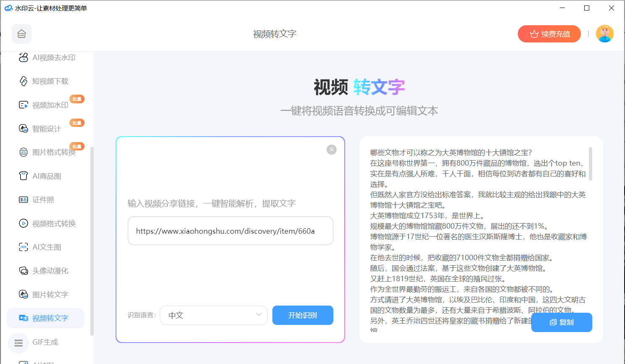Viewport: 625px width, 364px height.
Task: Click the 视频格式转换 play icon
Action: pyautogui.click(x=24, y=224)
